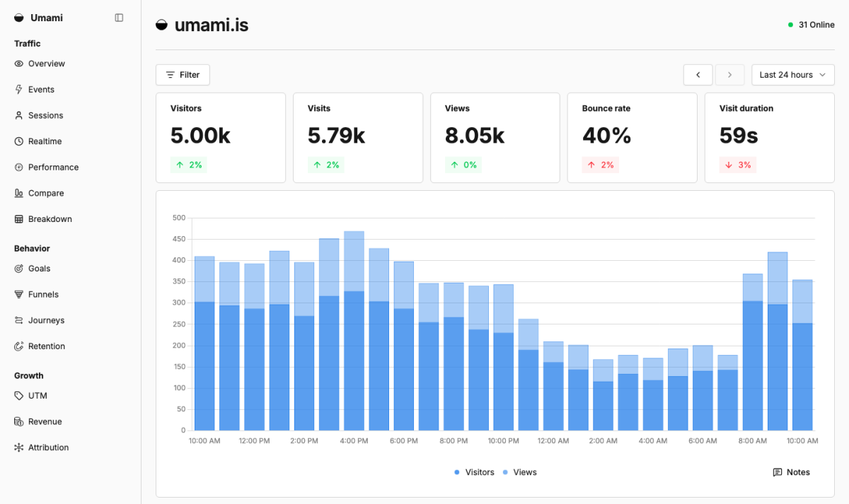This screenshot has width=849, height=504.
Task: Click the Funnels icon
Action: click(19, 295)
